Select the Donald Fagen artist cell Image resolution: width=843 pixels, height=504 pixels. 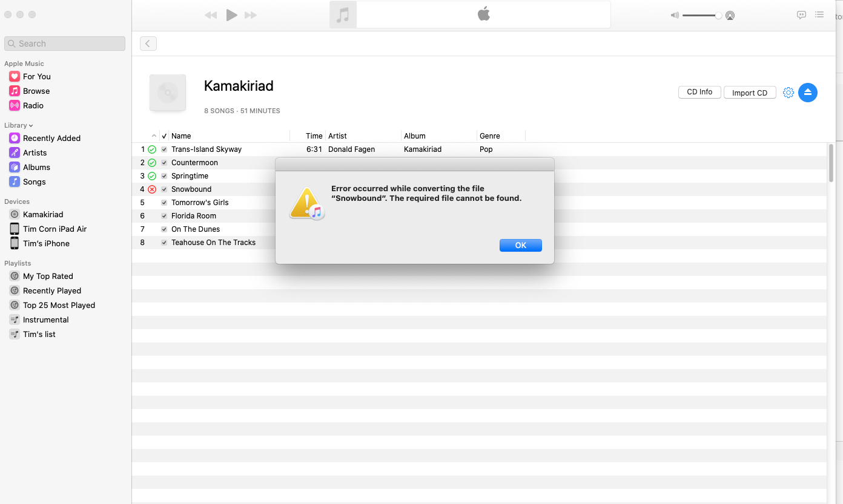351,149
